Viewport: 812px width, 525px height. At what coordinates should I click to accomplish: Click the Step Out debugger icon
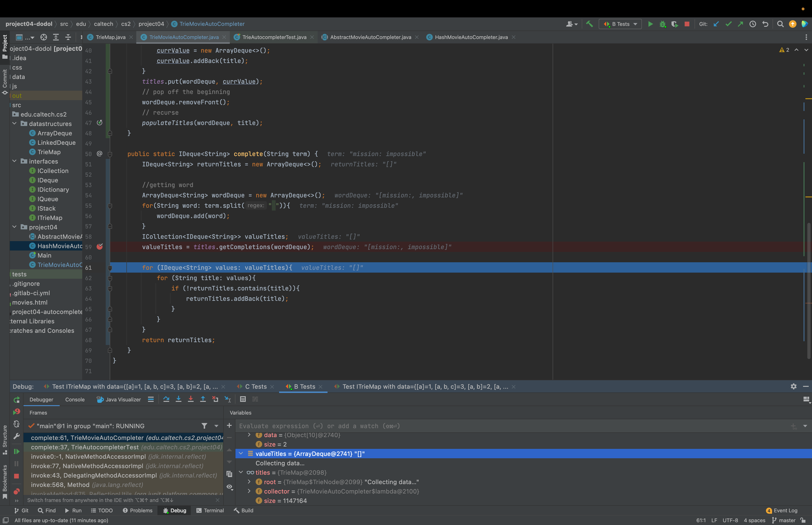(x=203, y=399)
